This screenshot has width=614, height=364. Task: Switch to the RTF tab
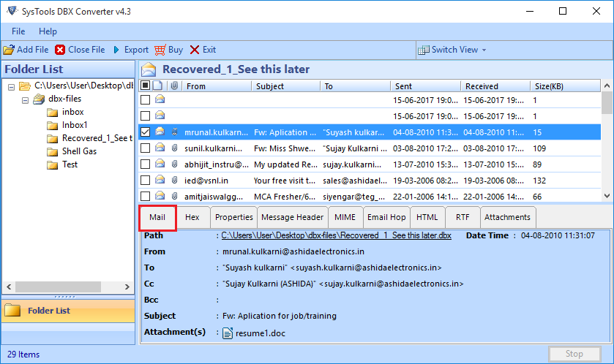pyautogui.click(x=463, y=217)
